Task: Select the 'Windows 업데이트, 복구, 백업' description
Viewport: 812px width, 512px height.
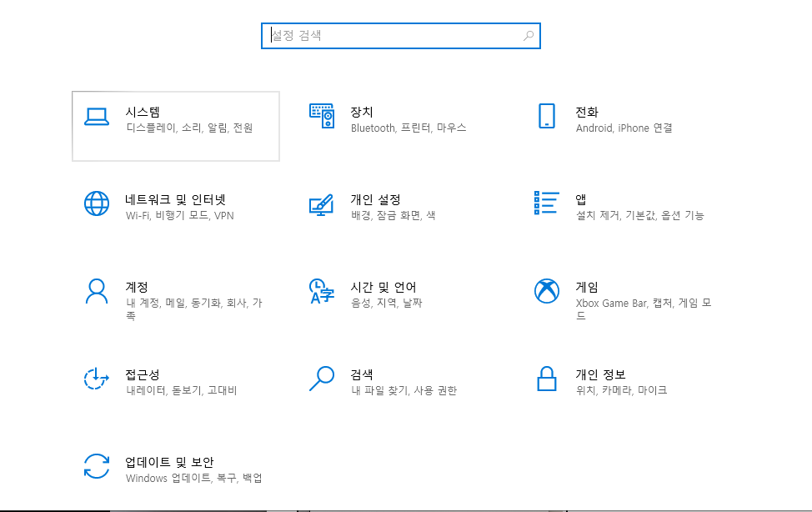Action: 193,479
